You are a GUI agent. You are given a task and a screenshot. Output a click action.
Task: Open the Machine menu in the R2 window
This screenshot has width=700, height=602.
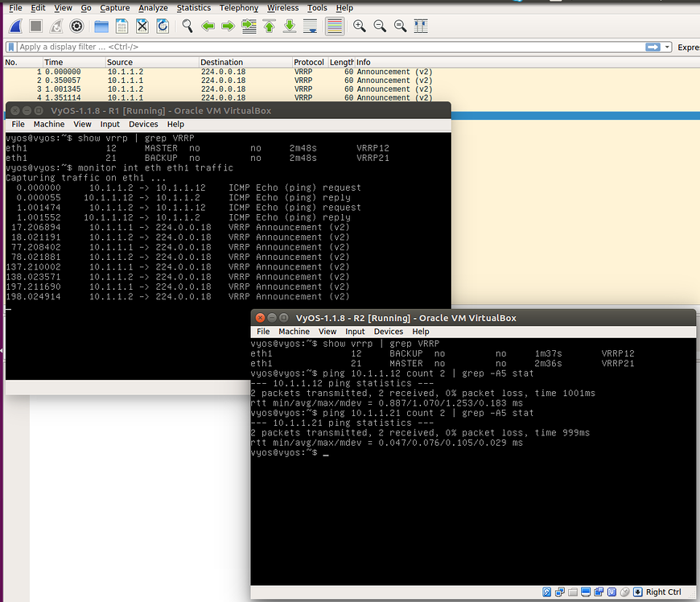click(294, 331)
